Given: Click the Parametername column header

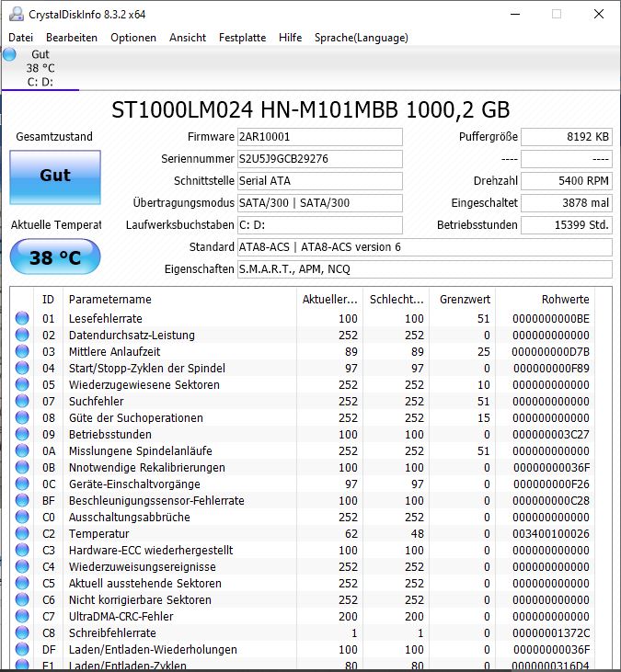Looking at the screenshot, I should point(179,299).
